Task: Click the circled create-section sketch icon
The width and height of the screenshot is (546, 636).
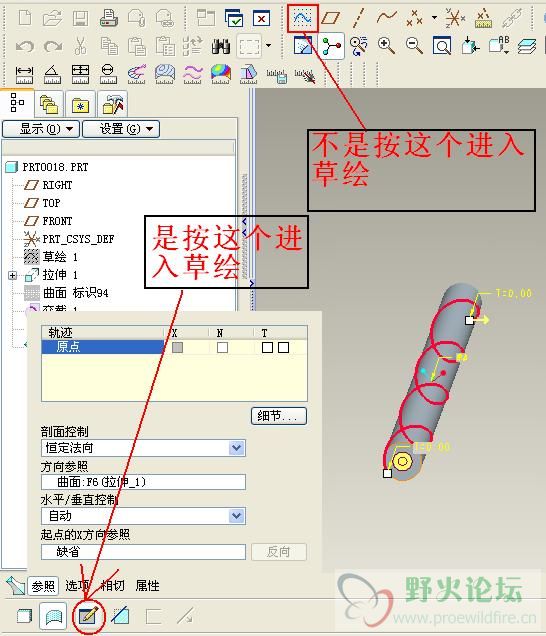Action: [88, 617]
